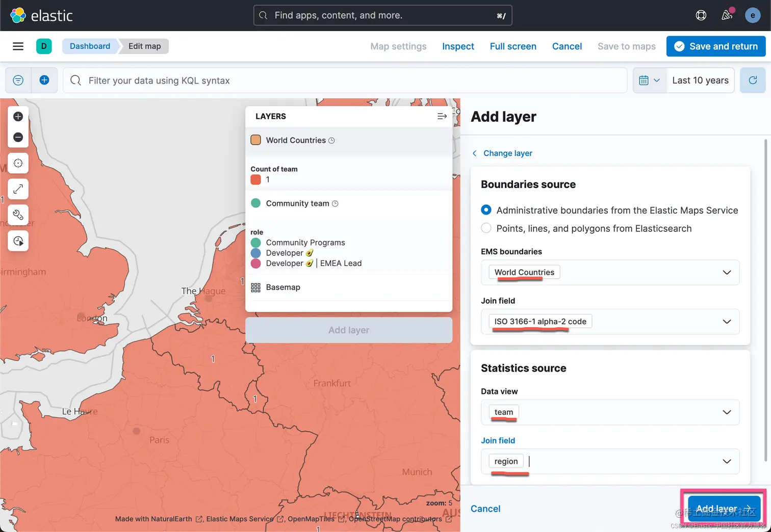Click clock icon beside Community team
Viewport: 771px width, 532px height.
tap(335, 204)
